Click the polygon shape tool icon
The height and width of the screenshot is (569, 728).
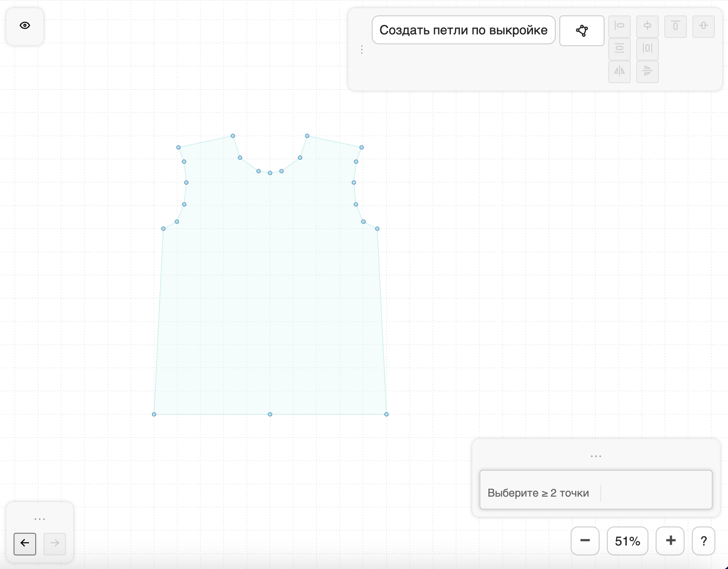[x=581, y=31]
